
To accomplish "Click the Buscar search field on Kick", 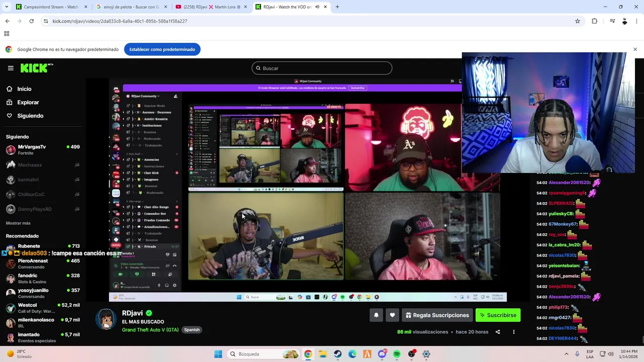I will click(x=322, y=68).
